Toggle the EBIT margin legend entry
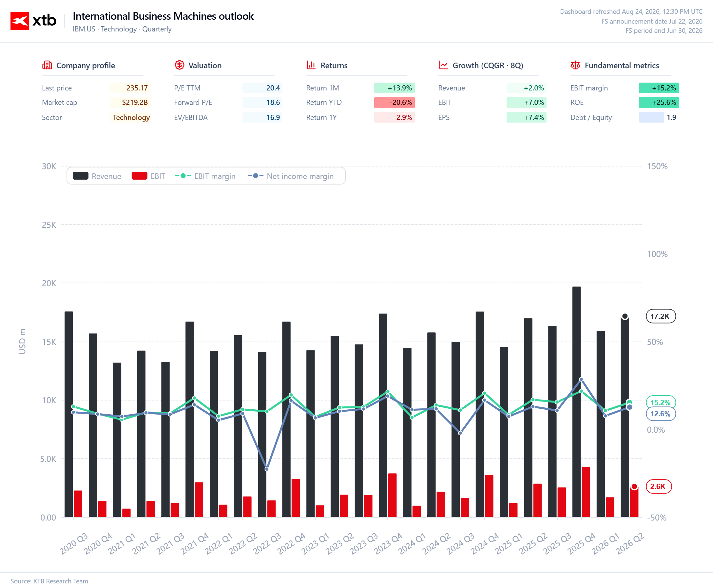Viewport: 713px width, 588px height. tap(205, 176)
